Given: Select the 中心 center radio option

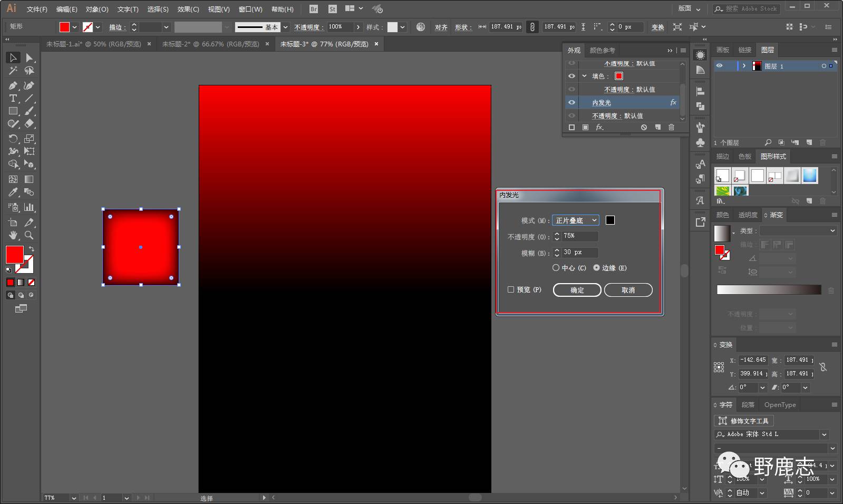Looking at the screenshot, I should click(556, 268).
